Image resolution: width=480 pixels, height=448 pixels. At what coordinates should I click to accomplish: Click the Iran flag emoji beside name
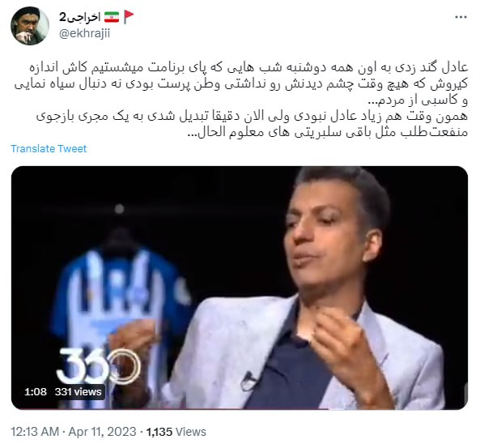112,17
